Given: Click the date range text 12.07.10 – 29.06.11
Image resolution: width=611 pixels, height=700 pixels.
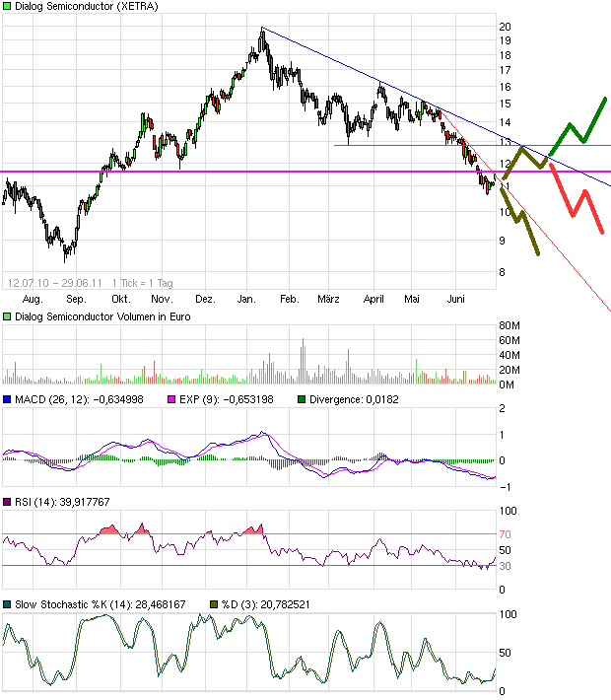Looking at the screenshot, I should (x=55, y=283).
